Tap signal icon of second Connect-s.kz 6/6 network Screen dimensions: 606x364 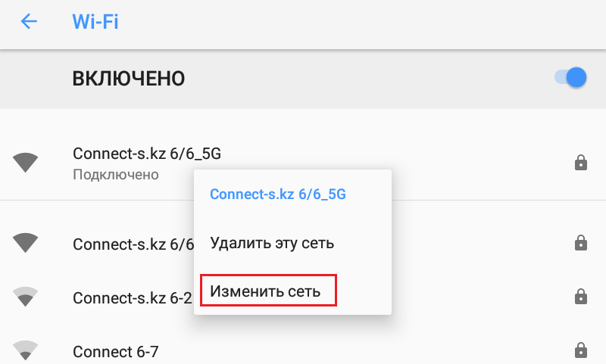tap(26, 243)
